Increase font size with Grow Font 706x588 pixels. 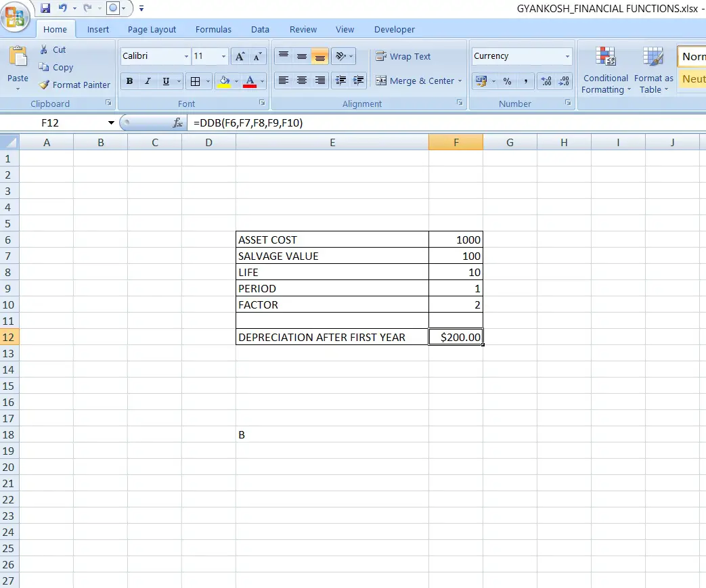pyautogui.click(x=240, y=56)
